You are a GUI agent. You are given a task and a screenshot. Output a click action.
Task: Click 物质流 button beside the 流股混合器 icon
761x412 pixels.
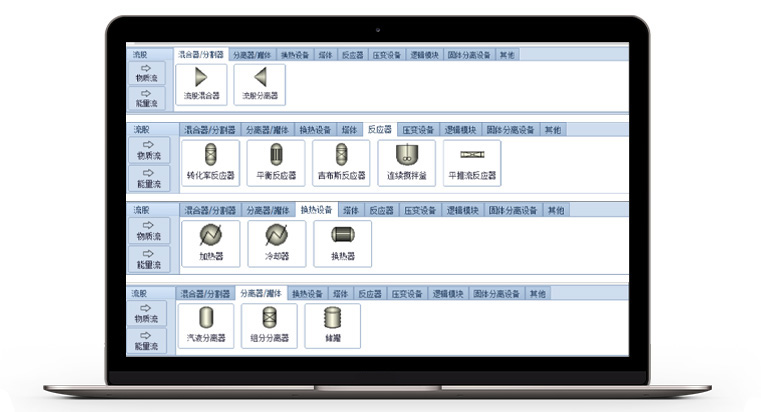tap(148, 72)
